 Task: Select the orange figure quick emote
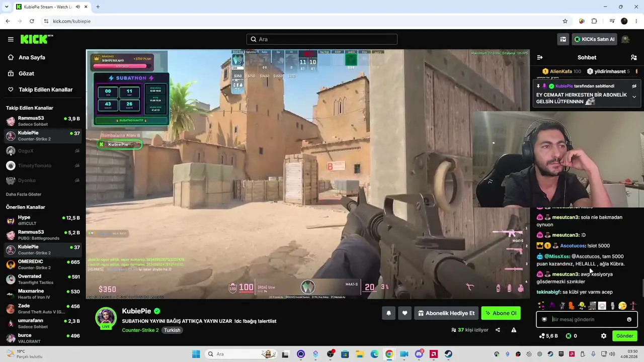click(x=571, y=306)
